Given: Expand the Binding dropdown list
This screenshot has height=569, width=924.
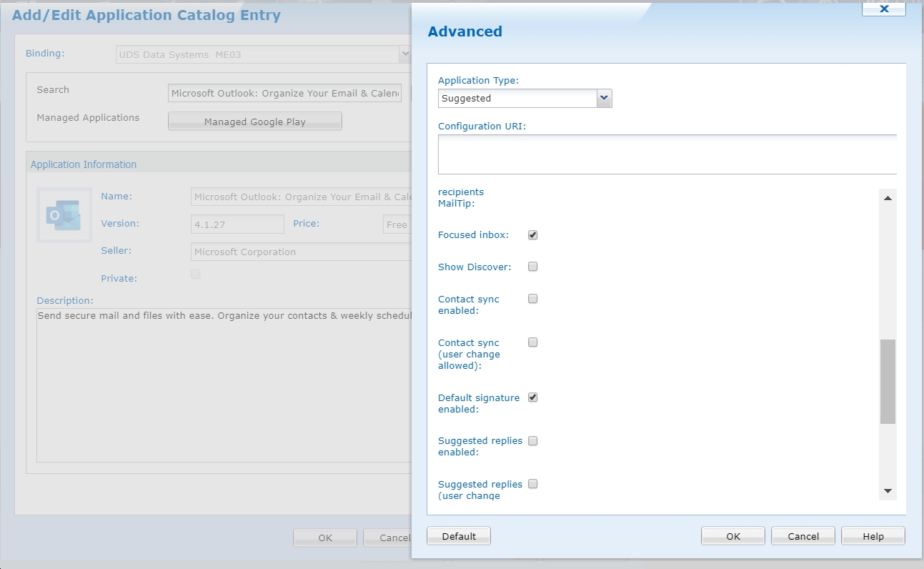Looking at the screenshot, I should tap(404, 54).
